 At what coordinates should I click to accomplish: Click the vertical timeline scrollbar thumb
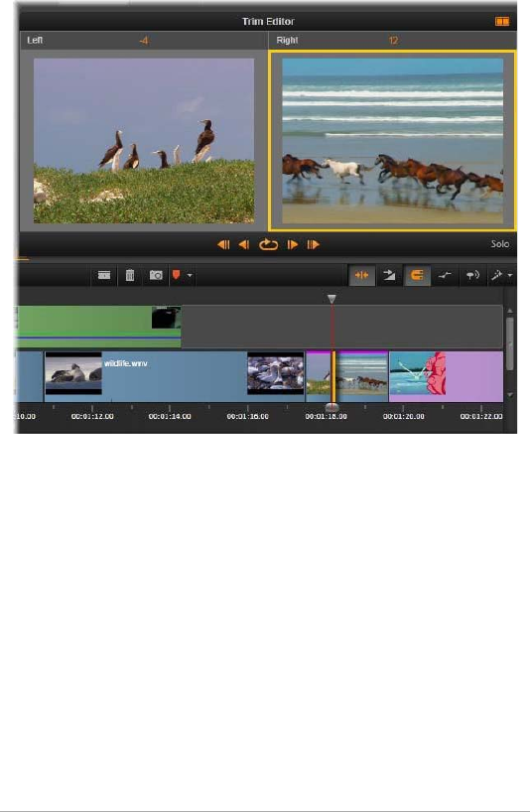tap(510, 343)
